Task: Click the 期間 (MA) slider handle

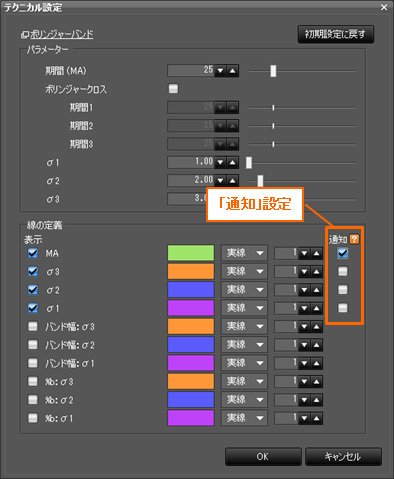Action: pyautogui.click(x=273, y=71)
